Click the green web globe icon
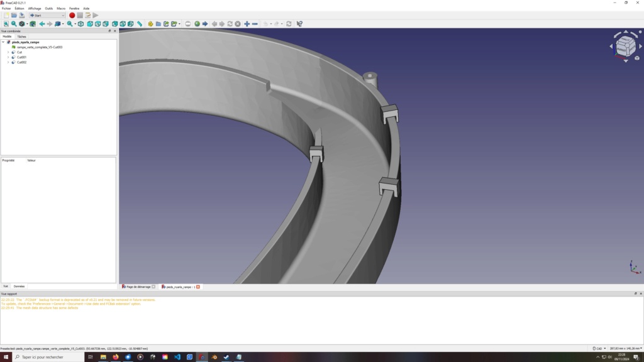Image resolution: width=644 pixels, height=362 pixels. tap(197, 24)
